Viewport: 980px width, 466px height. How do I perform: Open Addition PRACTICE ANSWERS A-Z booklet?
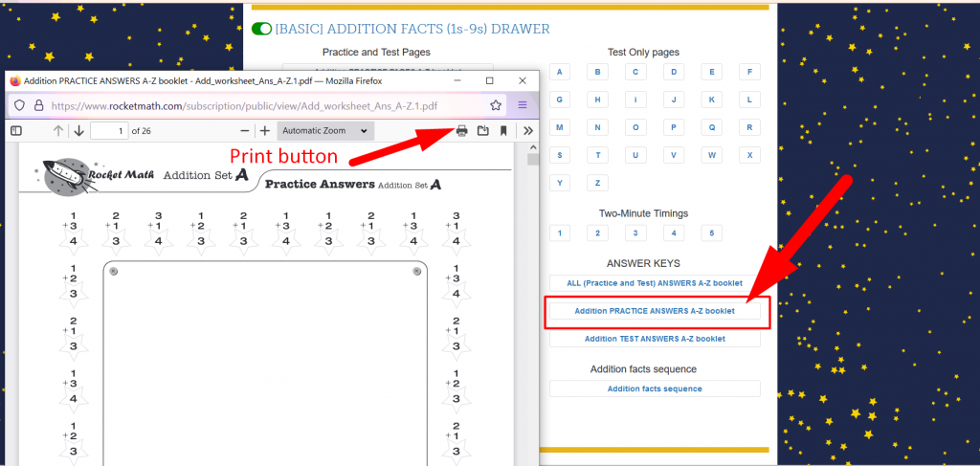pyautogui.click(x=655, y=310)
